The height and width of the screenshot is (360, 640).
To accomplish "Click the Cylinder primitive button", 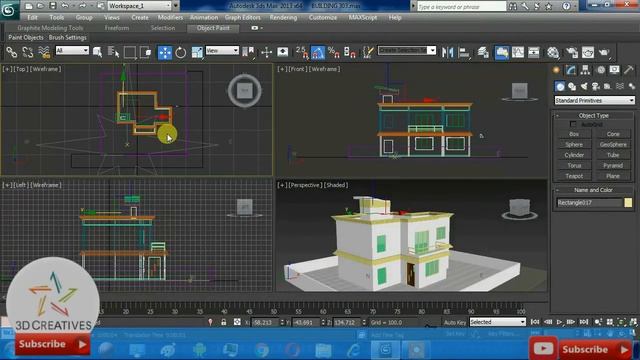I will pyautogui.click(x=574, y=155).
